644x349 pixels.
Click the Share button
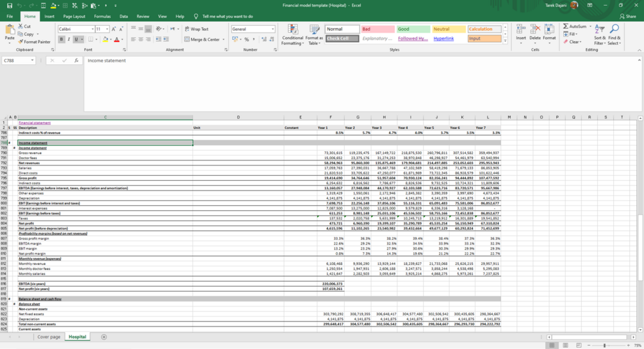coord(627,17)
